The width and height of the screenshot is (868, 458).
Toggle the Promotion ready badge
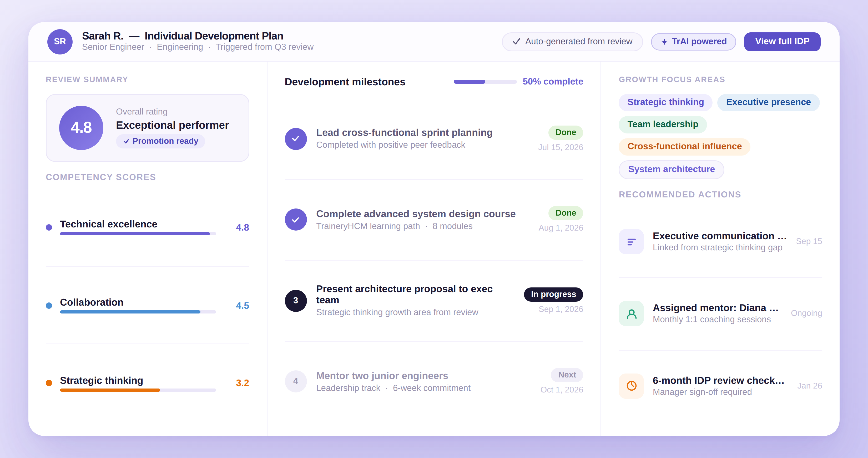click(x=160, y=141)
